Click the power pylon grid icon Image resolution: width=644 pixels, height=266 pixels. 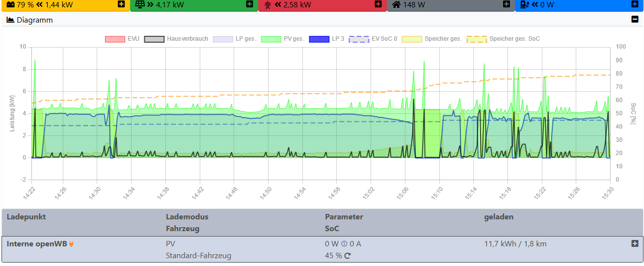click(x=268, y=5)
